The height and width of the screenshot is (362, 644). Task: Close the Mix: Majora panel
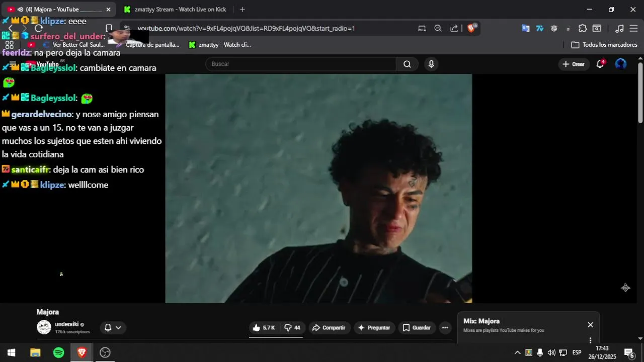click(x=591, y=325)
